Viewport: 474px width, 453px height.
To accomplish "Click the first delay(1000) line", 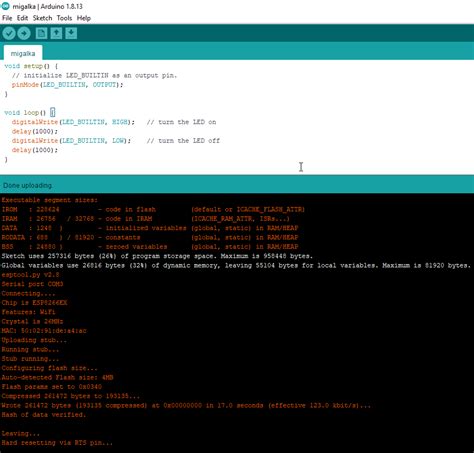I will 35,131.
